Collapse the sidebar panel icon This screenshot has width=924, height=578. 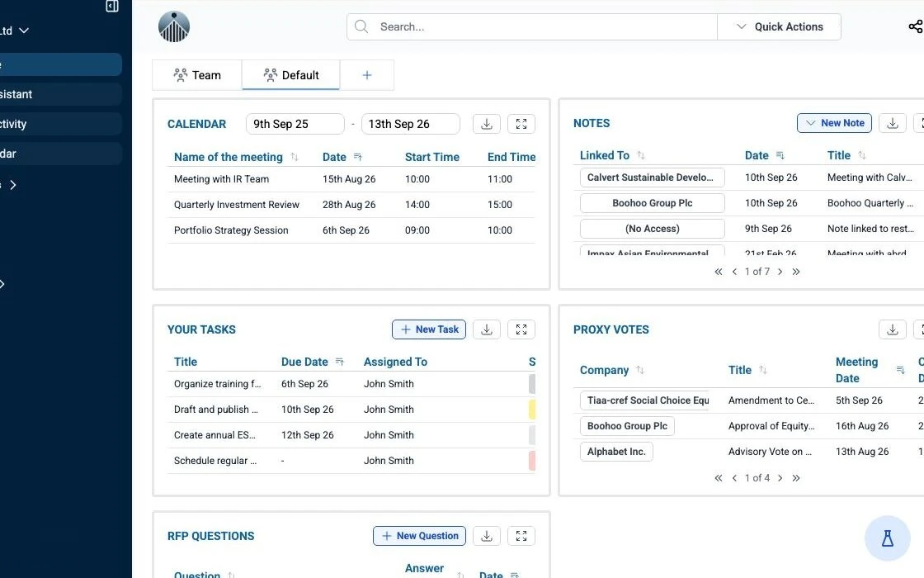[x=112, y=6]
